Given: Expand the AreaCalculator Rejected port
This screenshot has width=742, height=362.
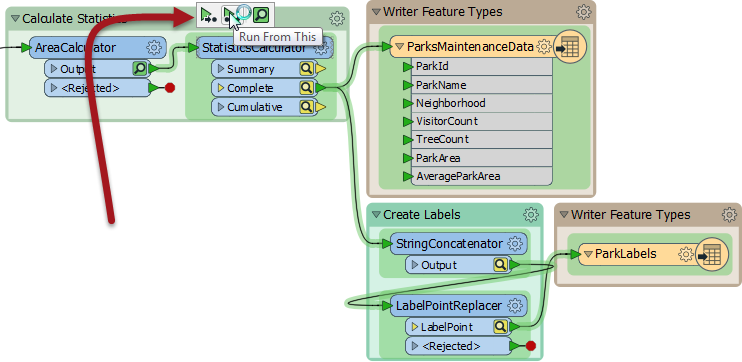Looking at the screenshot, I should [54, 88].
